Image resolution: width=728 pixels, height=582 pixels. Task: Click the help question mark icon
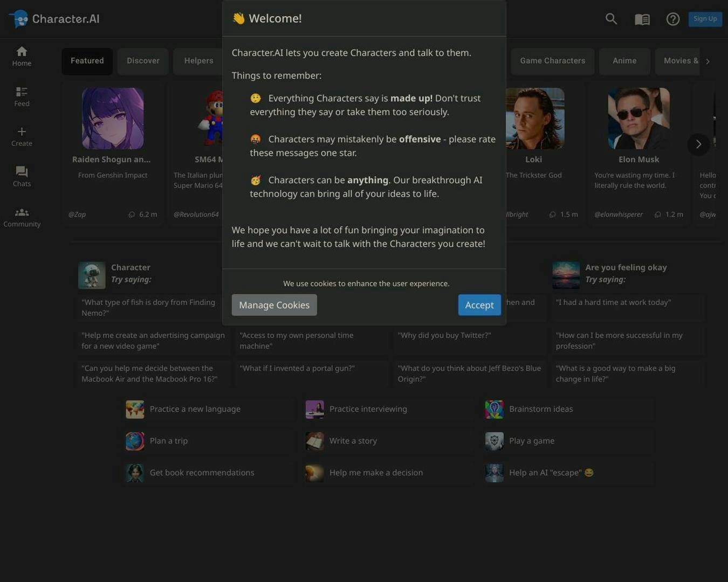point(672,19)
